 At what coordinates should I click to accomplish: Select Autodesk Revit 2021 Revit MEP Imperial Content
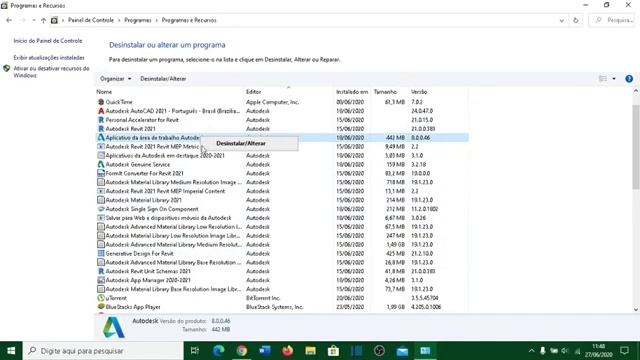[x=282, y=191]
